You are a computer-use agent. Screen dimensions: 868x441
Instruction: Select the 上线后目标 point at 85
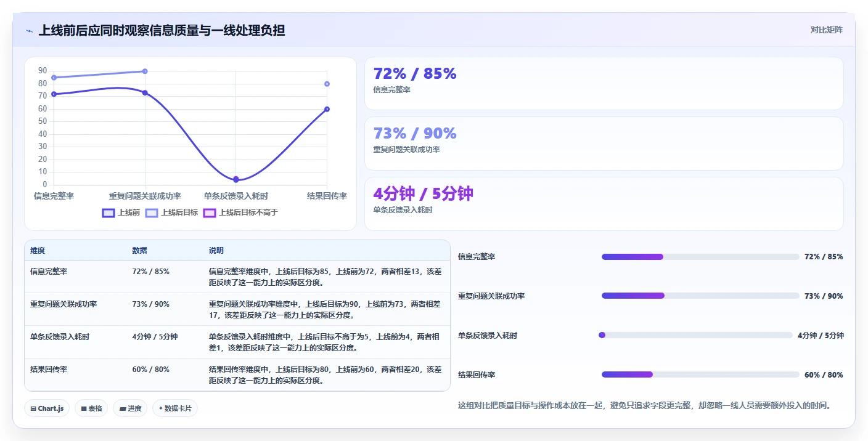(54, 78)
